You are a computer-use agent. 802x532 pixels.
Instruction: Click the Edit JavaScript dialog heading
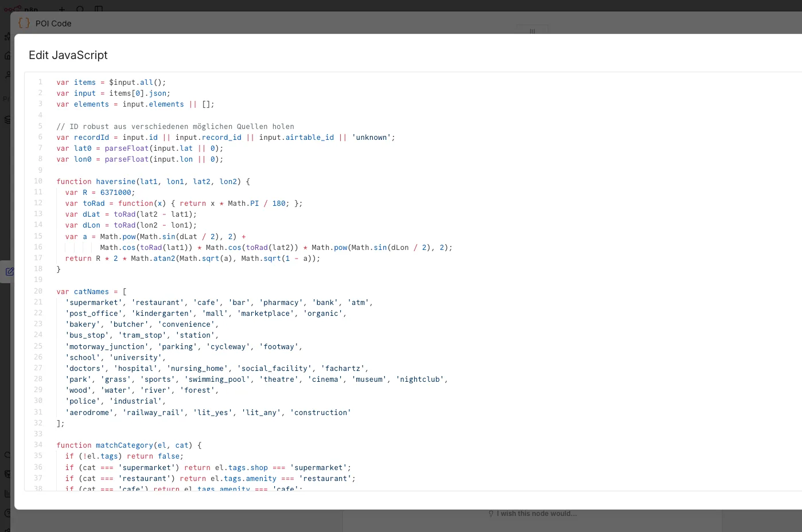tap(68, 55)
